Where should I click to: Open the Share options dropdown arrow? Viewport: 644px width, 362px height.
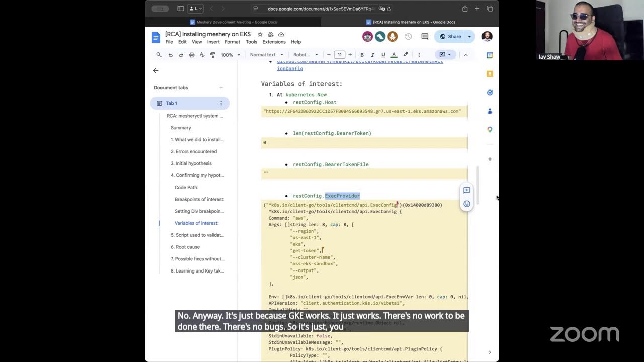tap(469, 36)
